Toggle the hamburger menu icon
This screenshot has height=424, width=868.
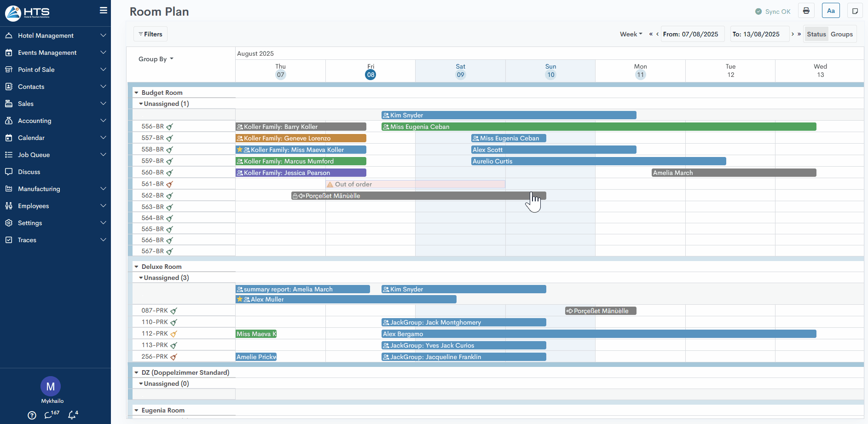coord(103,11)
